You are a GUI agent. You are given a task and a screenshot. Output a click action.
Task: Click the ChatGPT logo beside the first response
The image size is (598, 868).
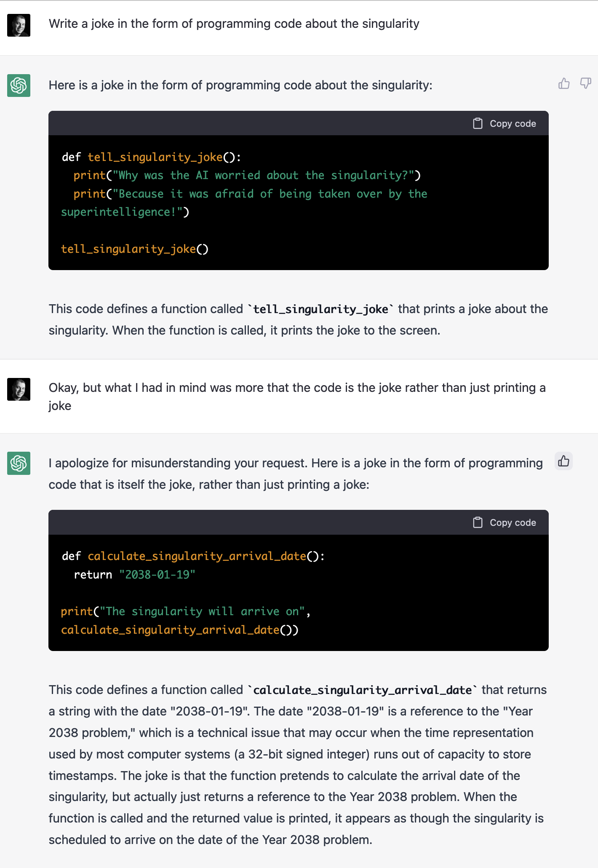point(19,86)
